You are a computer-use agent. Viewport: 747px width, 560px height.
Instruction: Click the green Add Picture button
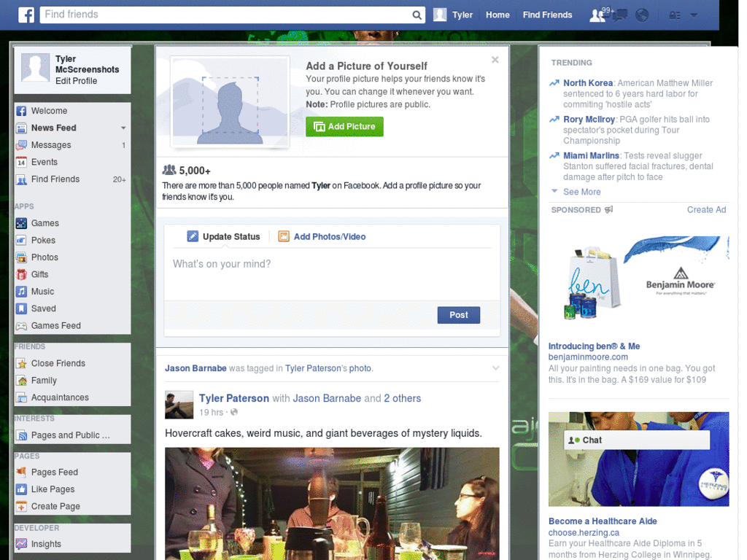pyautogui.click(x=344, y=127)
